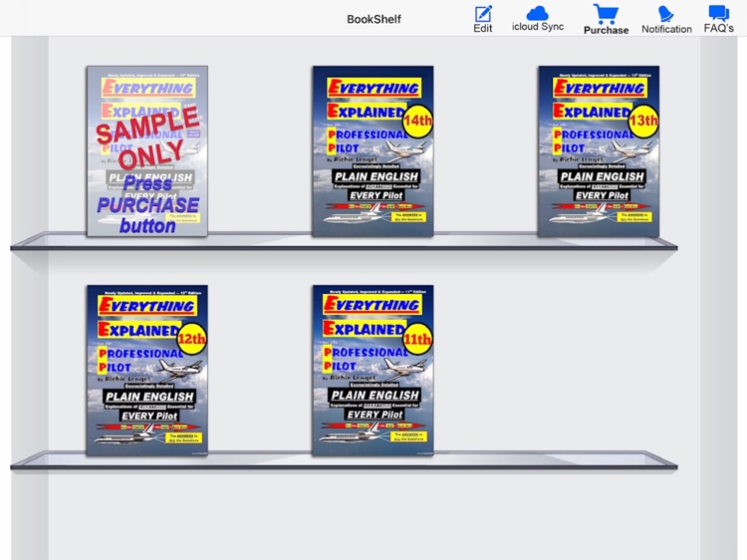Click the BookShelf title text
The image size is (747, 560).
pyautogui.click(x=373, y=20)
